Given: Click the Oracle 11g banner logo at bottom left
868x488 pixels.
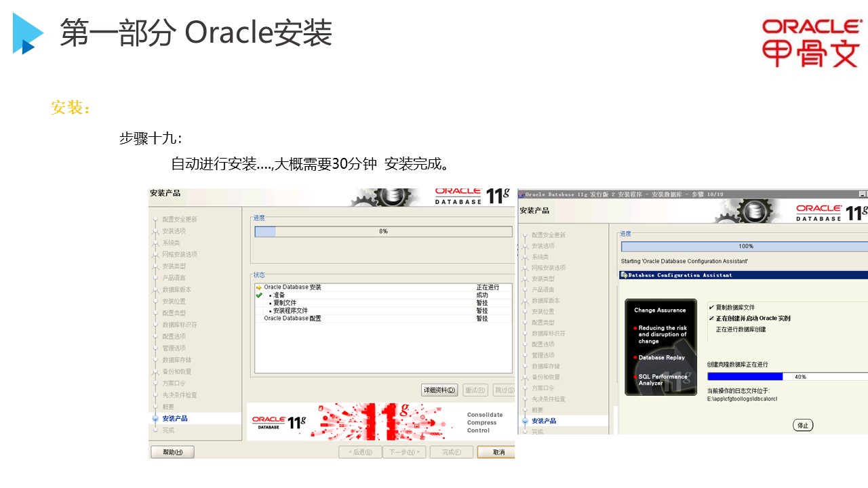Looking at the screenshot, I should 279,422.
